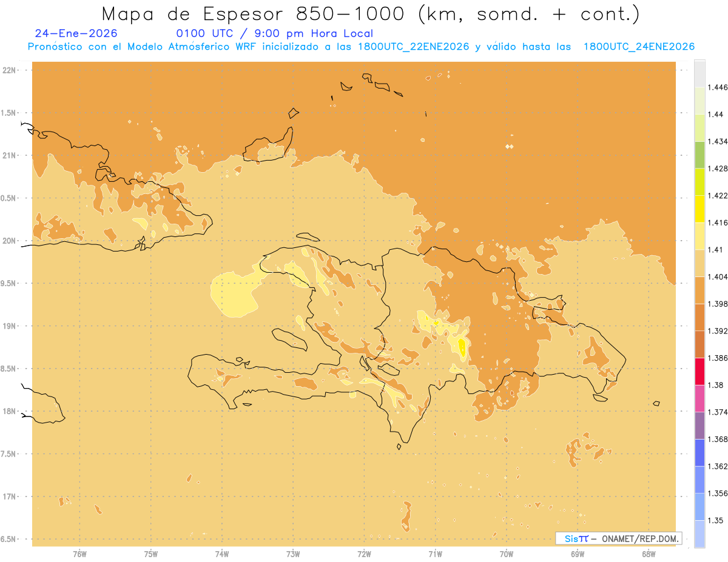Choose the blue legend swatch between 1.362 and 1.368
This screenshot has width=728, height=562.
699,452
